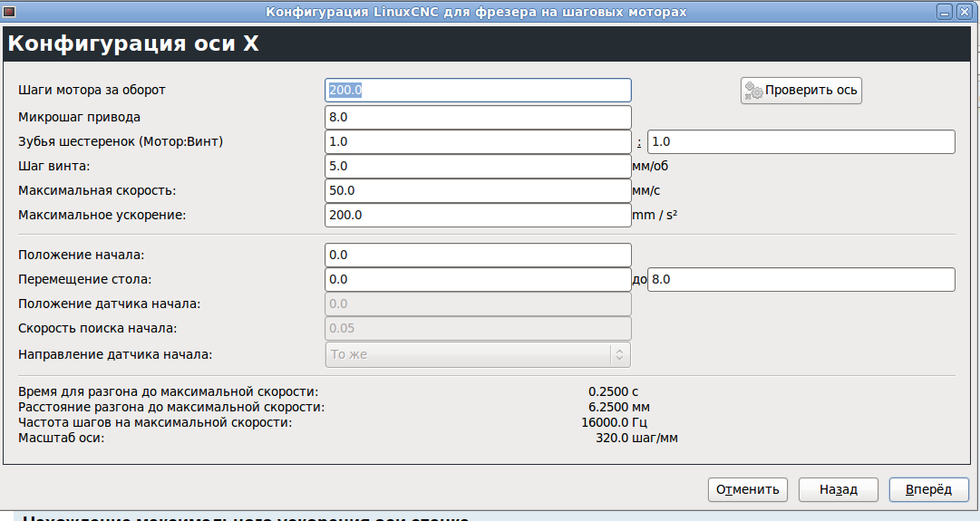Click the Максимальная скорость: label
Image resolution: width=980 pixels, height=521 pixels.
(97, 190)
